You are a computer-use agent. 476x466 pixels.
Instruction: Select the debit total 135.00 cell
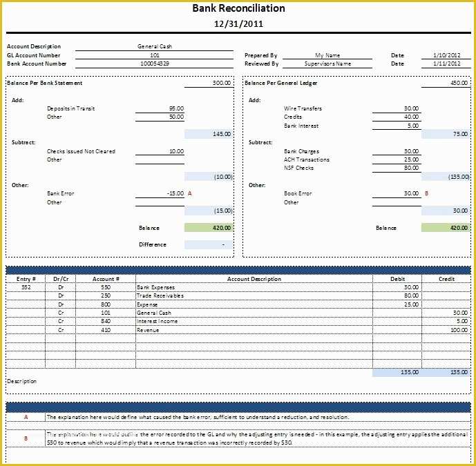(x=397, y=372)
